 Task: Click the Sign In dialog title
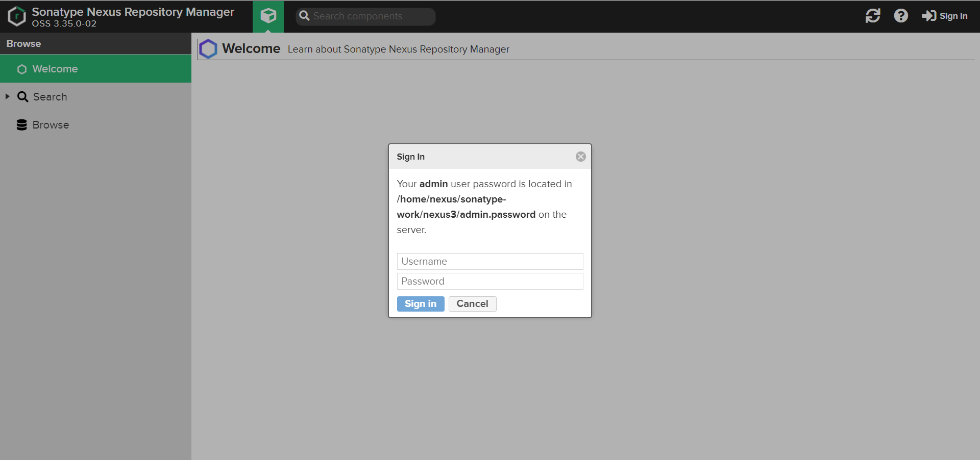(x=411, y=157)
